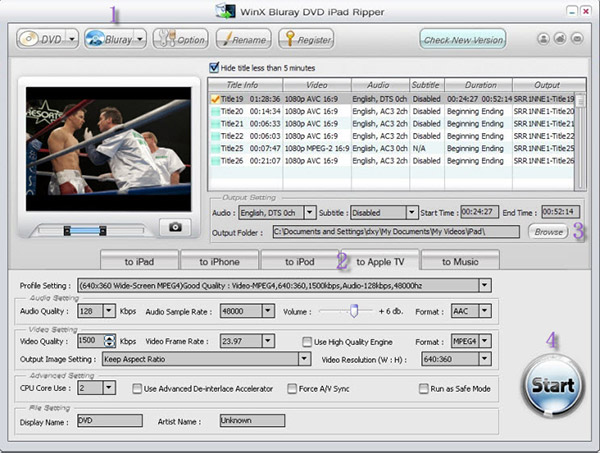The height and width of the screenshot is (453, 600).
Task: Check the Title25 row checkbox
Action: (x=215, y=148)
